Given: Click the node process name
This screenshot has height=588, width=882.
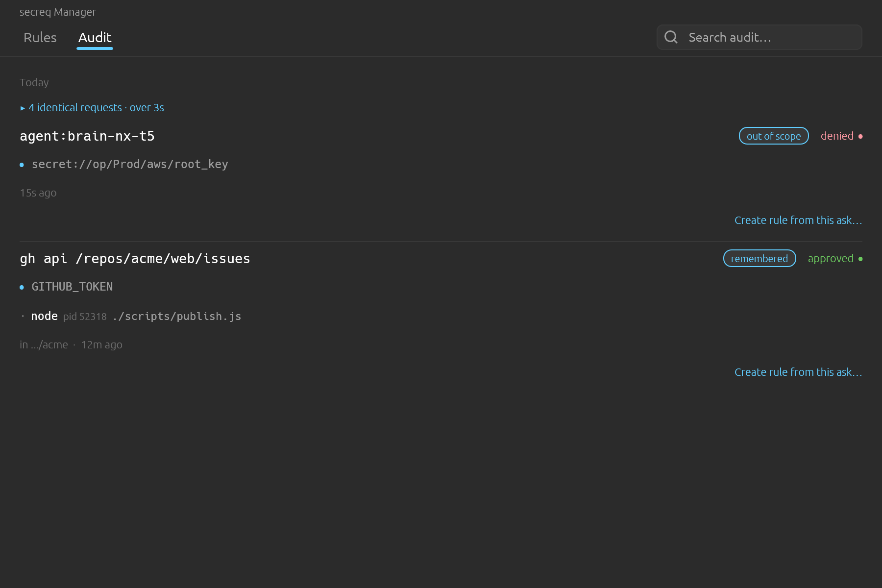Looking at the screenshot, I should 45,317.
